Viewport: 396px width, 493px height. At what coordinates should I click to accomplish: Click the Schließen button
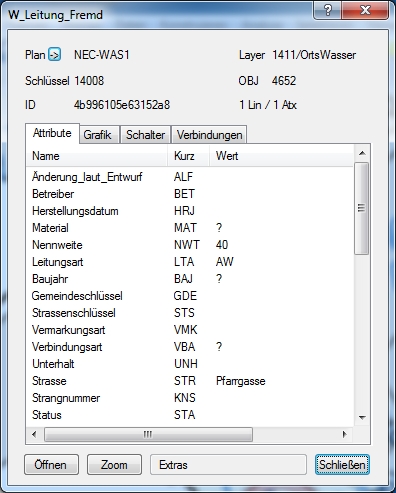342,465
